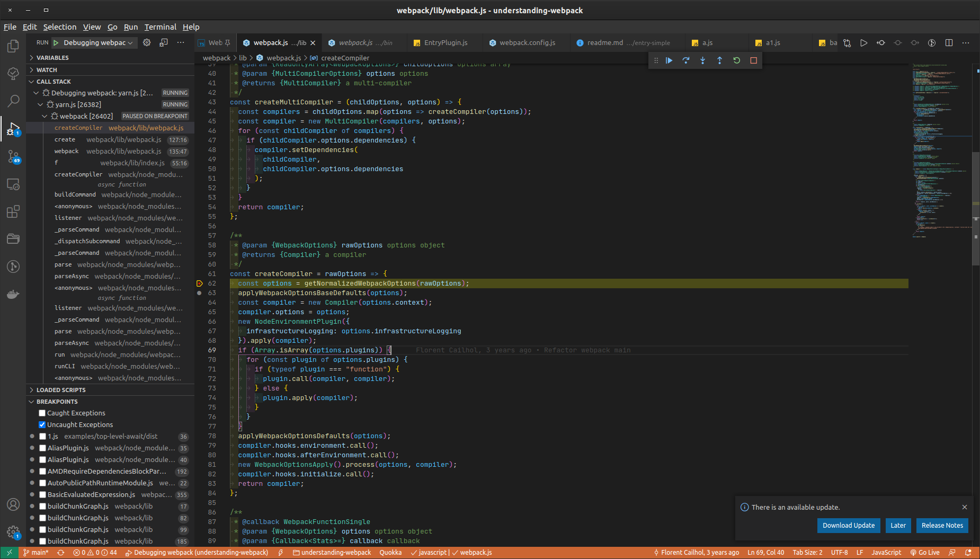Open the Terminal menu
Viewport: 980px width, 559px height.
[x=160, y=26]
